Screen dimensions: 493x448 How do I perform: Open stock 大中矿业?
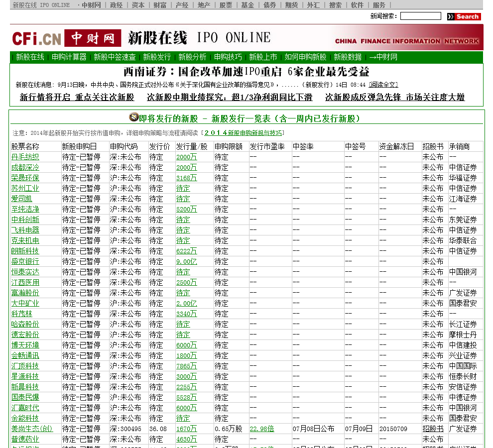click(x=25, y=303)
